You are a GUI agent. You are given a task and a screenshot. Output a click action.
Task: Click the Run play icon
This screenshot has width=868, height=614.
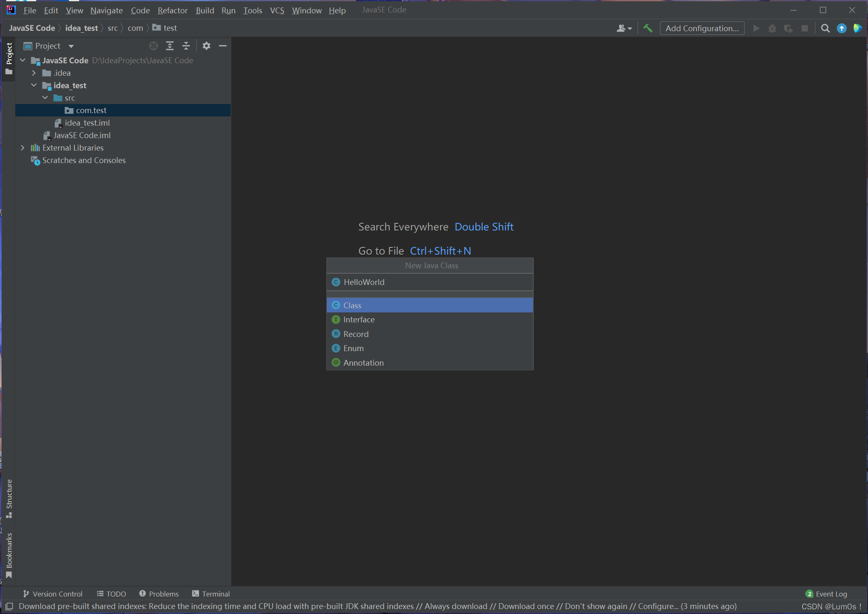(x=756, y=28)
